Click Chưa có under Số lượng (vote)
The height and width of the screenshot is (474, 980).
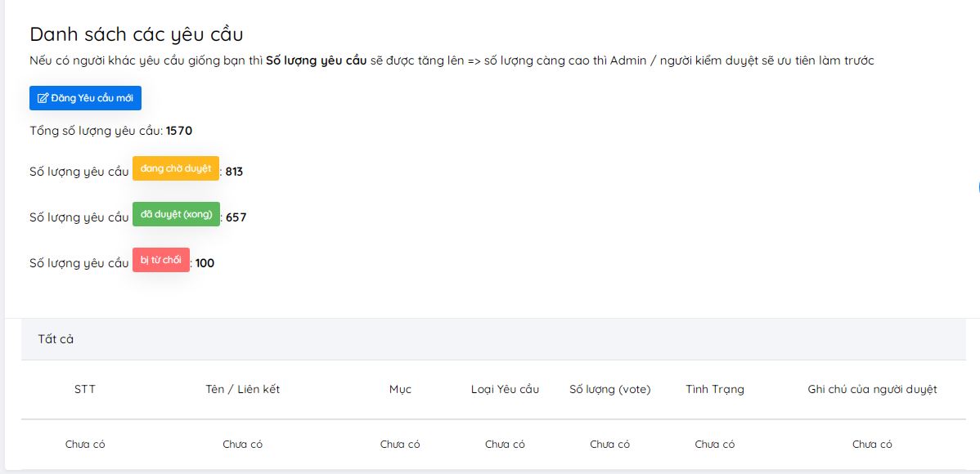[x=609, y=445]
